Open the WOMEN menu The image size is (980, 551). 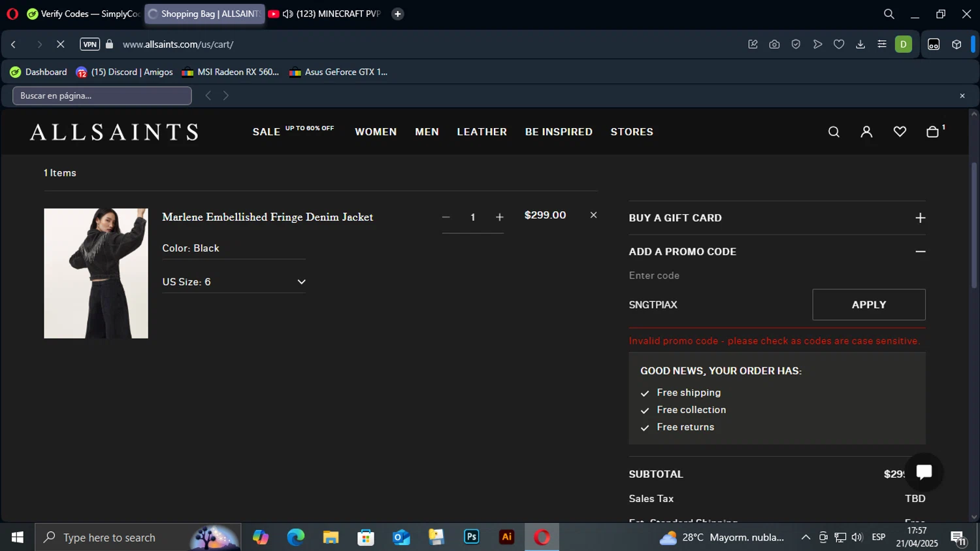376,132
